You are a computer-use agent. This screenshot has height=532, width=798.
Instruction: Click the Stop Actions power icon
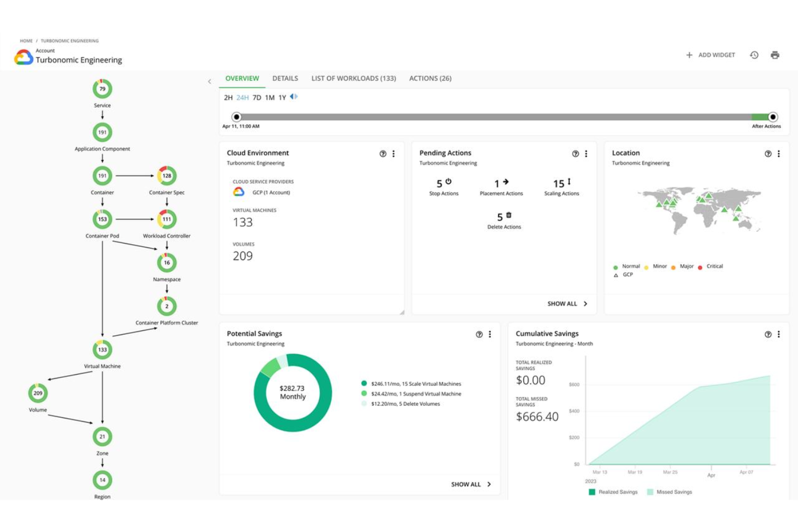click(448, 182)
